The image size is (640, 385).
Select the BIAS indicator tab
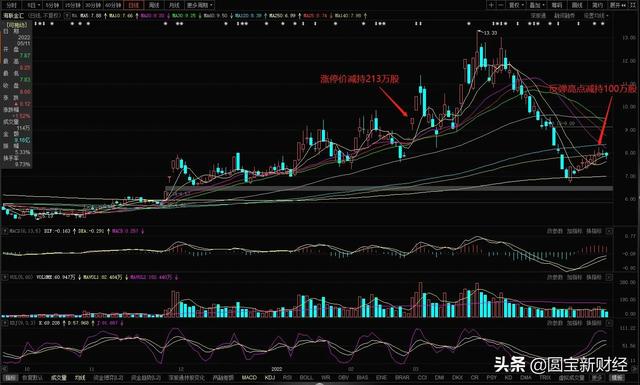pyautogui.click(x=362, y=378)
